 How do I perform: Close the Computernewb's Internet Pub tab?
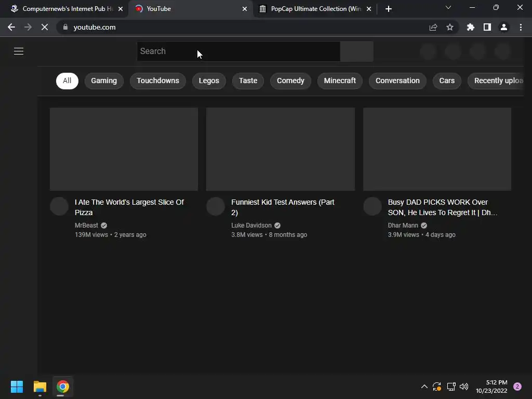pyautogui.click(x=121, y=9)
